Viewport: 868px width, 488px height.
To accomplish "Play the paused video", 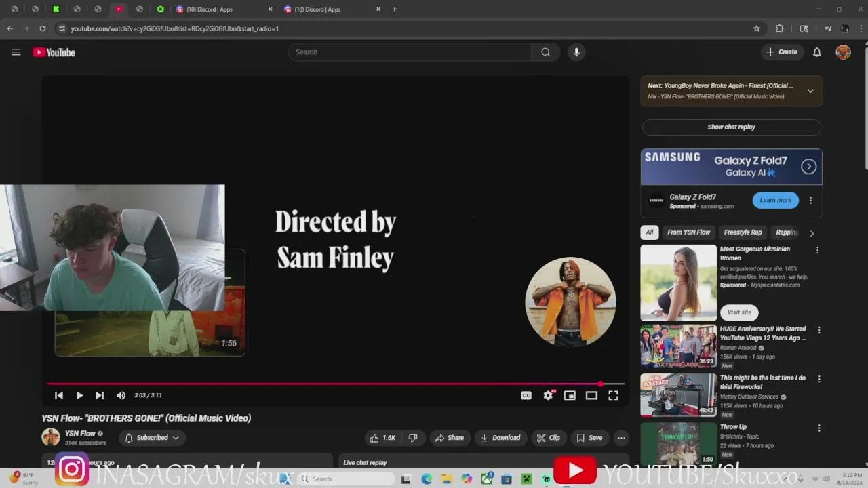I will click(79, 395).
